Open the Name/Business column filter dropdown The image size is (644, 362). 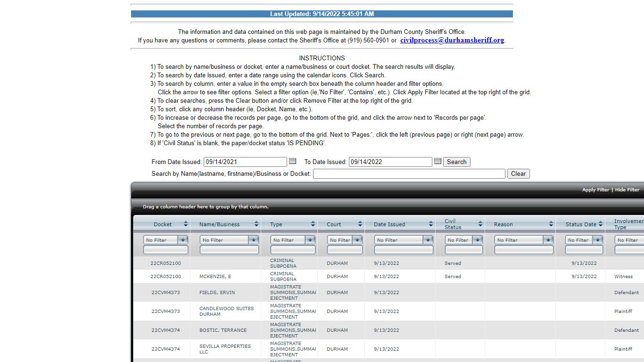click(254, 240)
